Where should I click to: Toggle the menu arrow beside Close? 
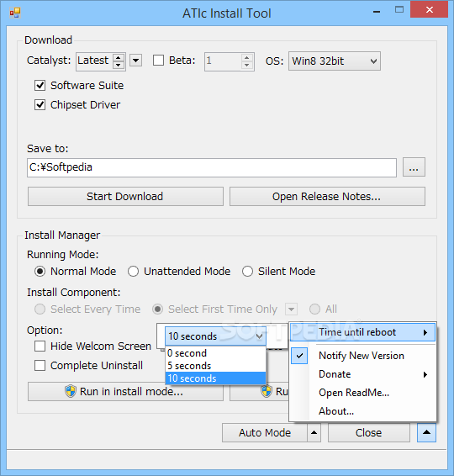tap(426, 432)
